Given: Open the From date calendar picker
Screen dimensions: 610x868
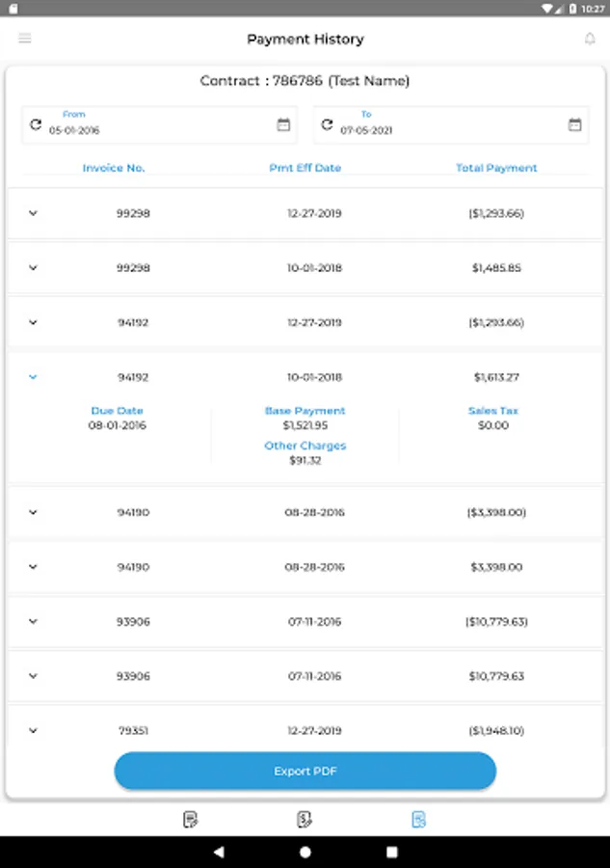Looking at the screenshot, I should click(x=283, y=124).
